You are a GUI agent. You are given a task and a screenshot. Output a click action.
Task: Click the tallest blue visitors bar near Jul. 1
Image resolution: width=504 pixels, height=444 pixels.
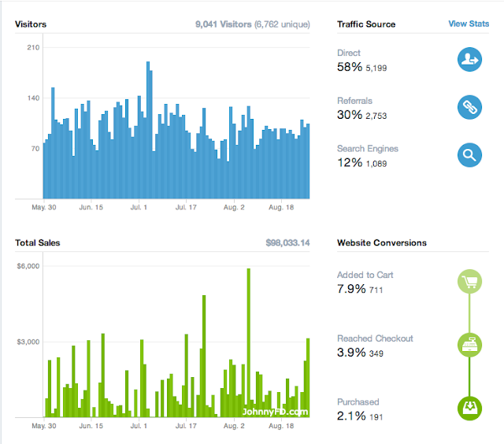click(x=148, y=130)
